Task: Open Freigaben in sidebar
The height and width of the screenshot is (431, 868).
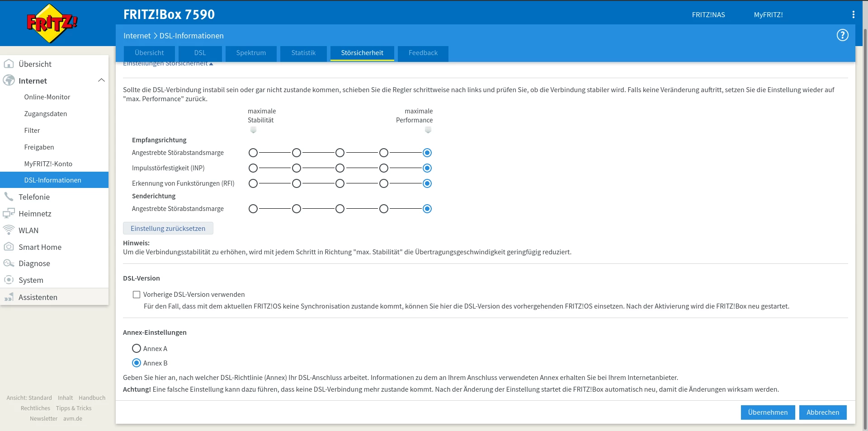Action: tap(54, 147)
